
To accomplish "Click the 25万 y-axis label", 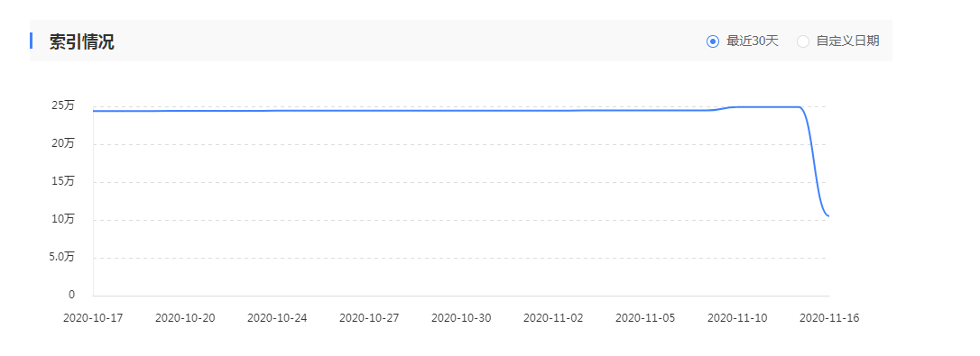I will tap(63, 105).
